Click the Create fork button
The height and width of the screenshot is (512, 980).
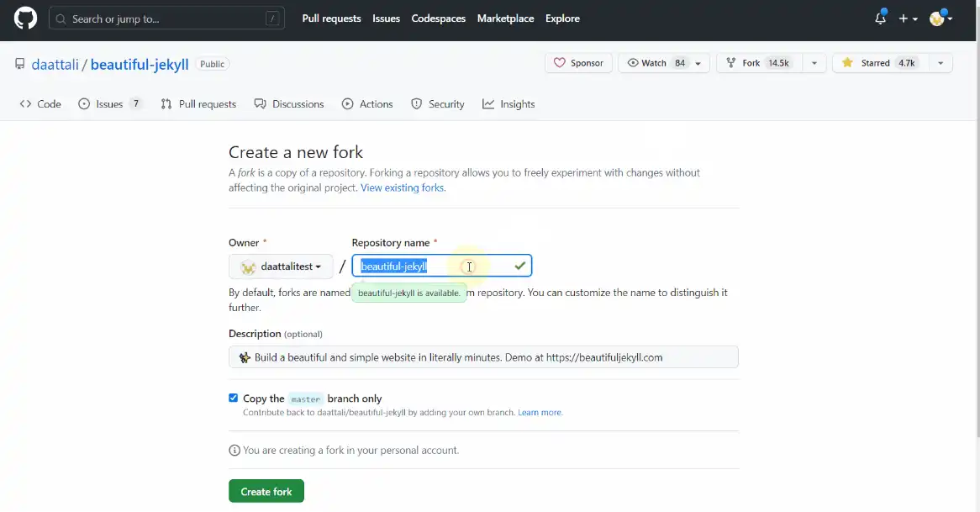[x=266, y=491]
